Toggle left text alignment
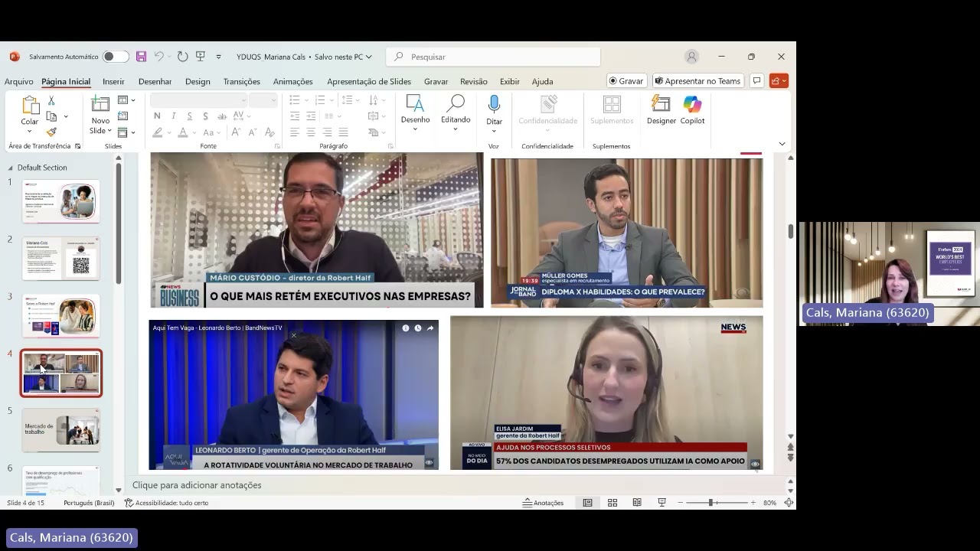 click(x=295, y=132)
